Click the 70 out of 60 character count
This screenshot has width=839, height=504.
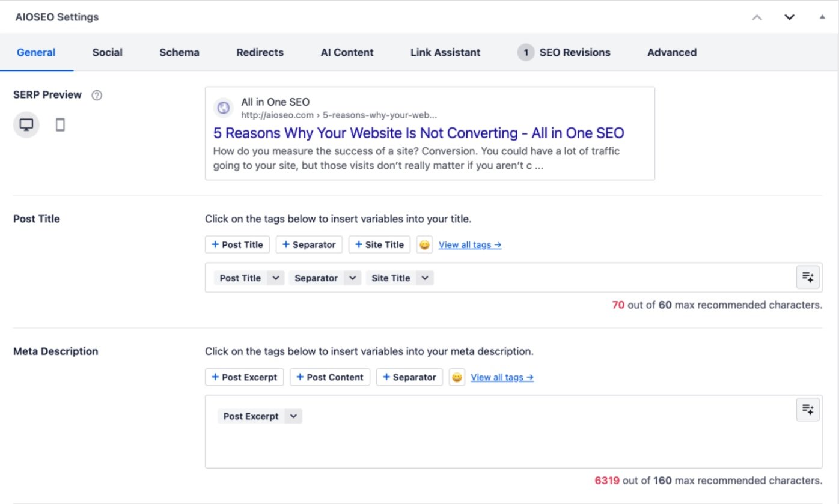(717, 305)
